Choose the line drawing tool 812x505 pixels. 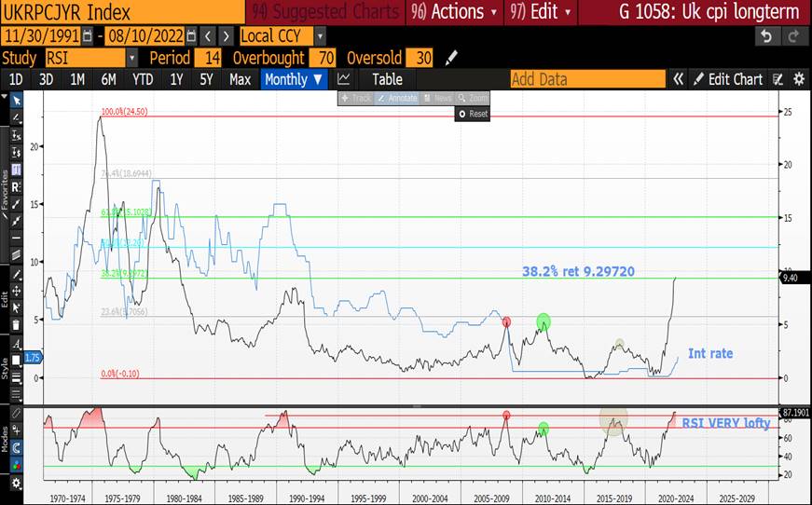[16, 117]
